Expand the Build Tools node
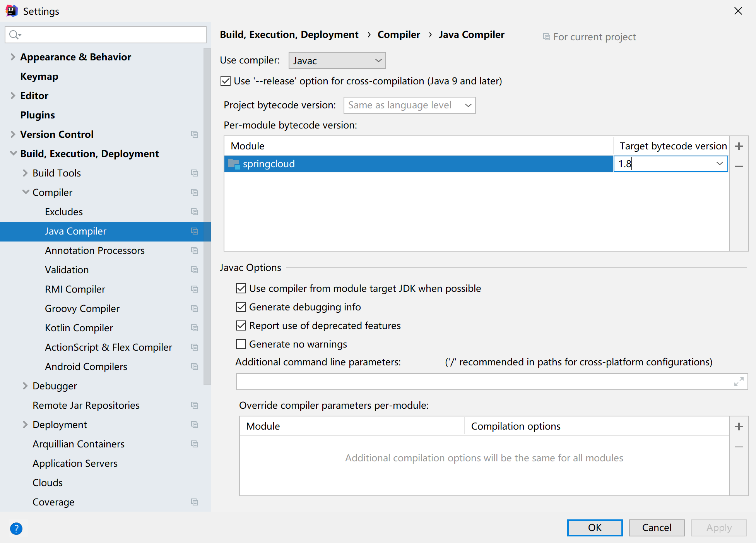The image size is (756, 543). [x=25, y=173]
